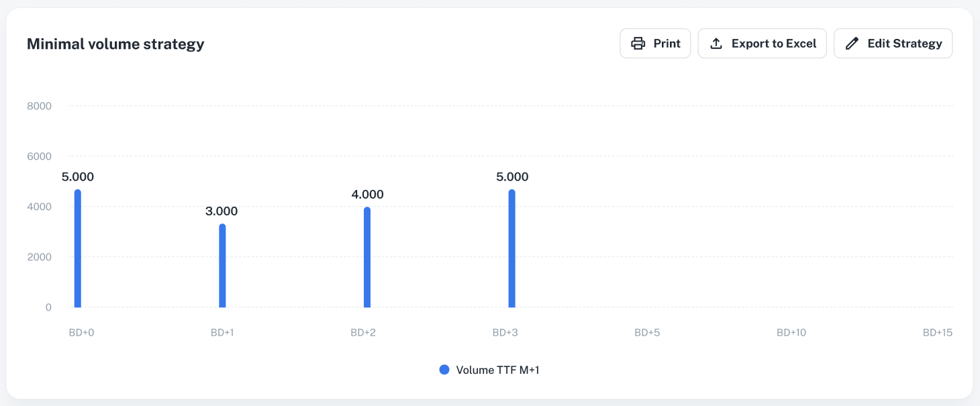The width and height of the screenshot is (980, 406).
Task: Click the pencil edit icon
Action: tap(852, 44)
